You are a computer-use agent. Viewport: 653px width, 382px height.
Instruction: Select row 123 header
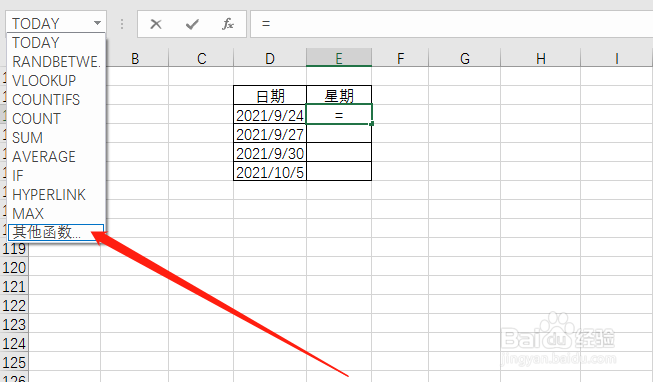coord(14,325)
